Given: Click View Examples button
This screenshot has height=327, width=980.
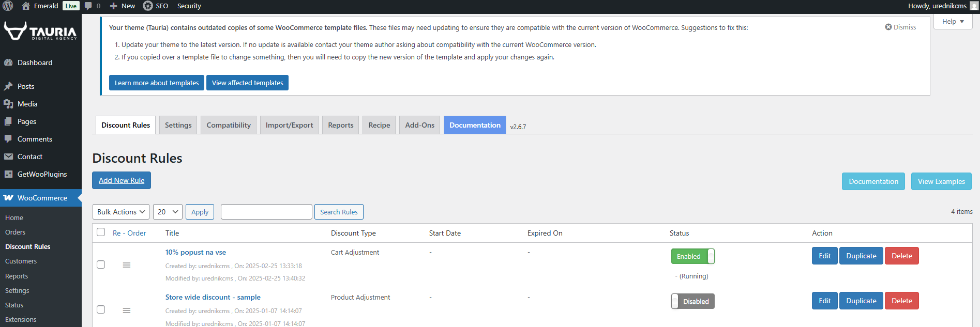Looking at the screenshot, I should [941, 181].
